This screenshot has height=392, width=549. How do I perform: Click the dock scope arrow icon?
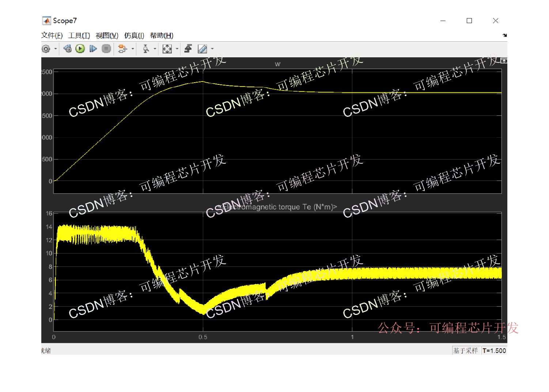[505, 35]
